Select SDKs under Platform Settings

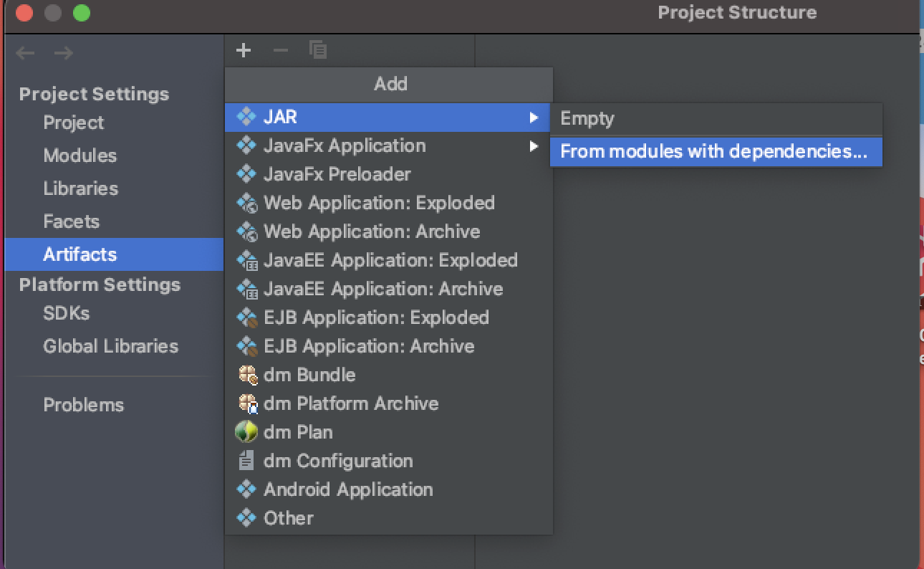[67, 313]
